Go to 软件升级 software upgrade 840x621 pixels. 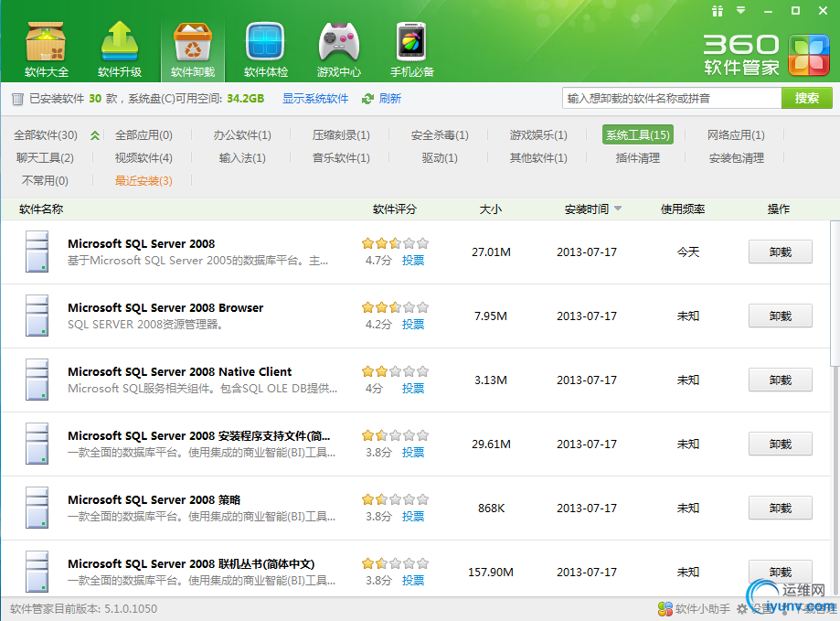120,49
